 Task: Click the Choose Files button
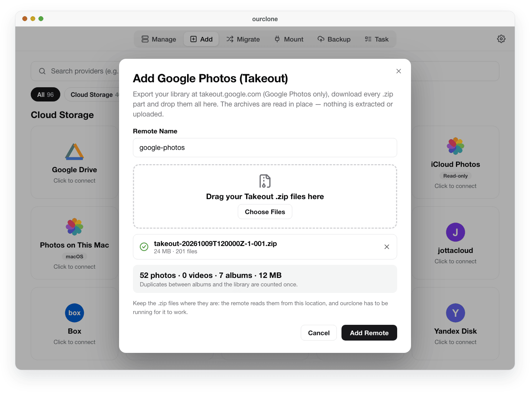(x=265, y=212)
